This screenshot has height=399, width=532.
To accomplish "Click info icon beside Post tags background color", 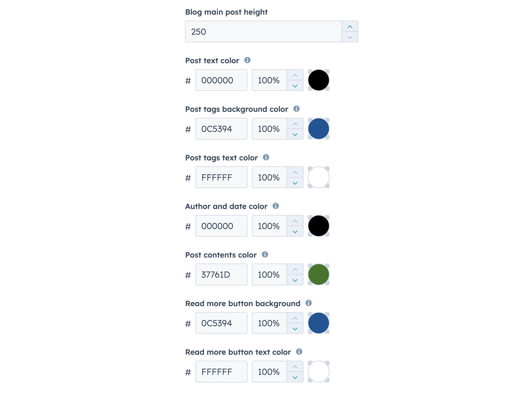I will [x=296, y=109].
